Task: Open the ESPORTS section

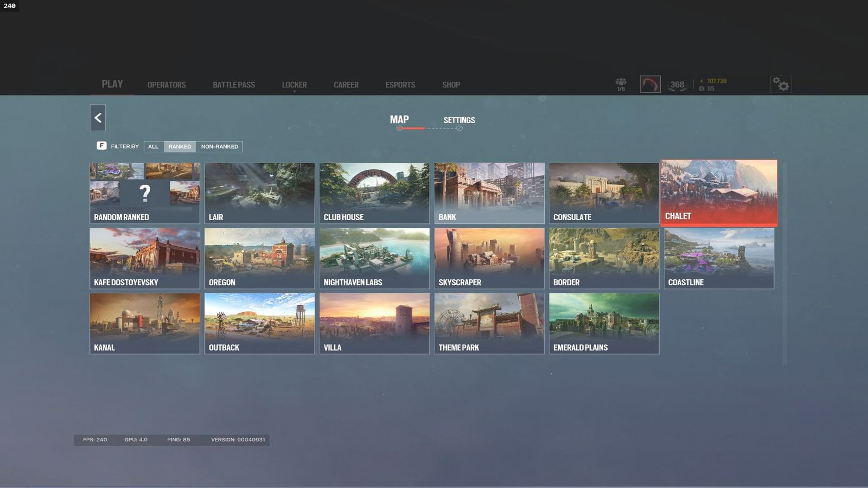Action: coord(400,85)
